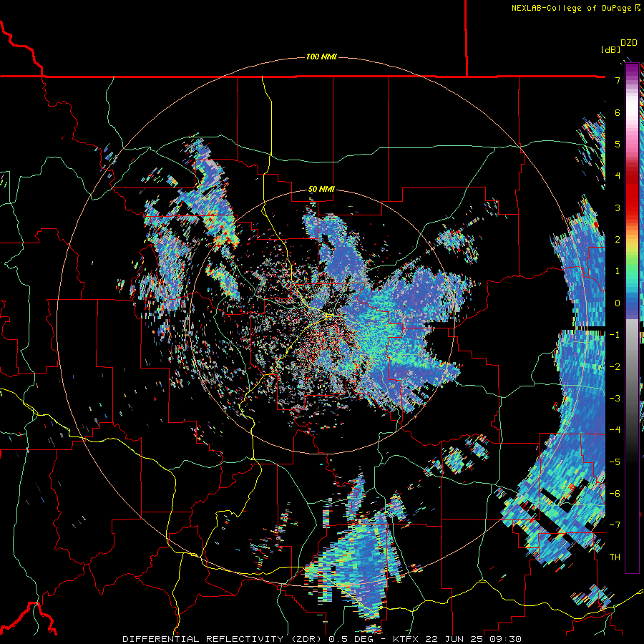Click the 2 value on color scale
The width and height of the screenshot is (644, 644).
click(618, 240)
